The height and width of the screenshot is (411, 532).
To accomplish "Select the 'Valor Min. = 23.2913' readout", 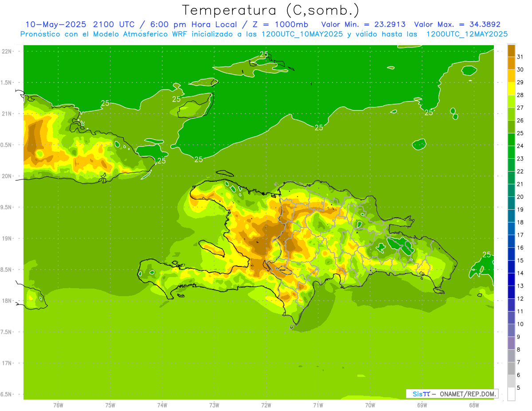I will point(363,24).
